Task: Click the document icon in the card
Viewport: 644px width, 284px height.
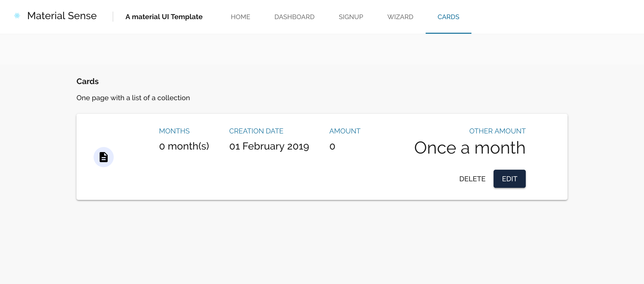Action: [x=103, y=157]
